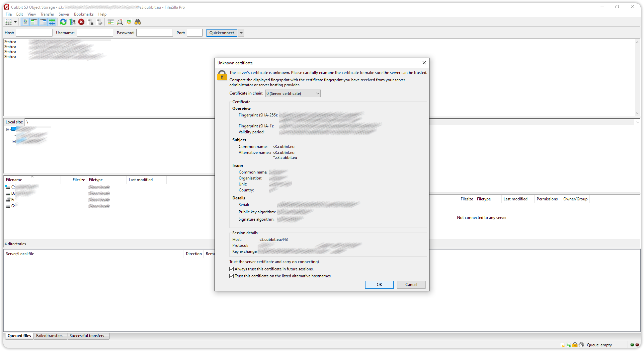Click the Host input field
The image size is (644, 351).
coord(34,33)
